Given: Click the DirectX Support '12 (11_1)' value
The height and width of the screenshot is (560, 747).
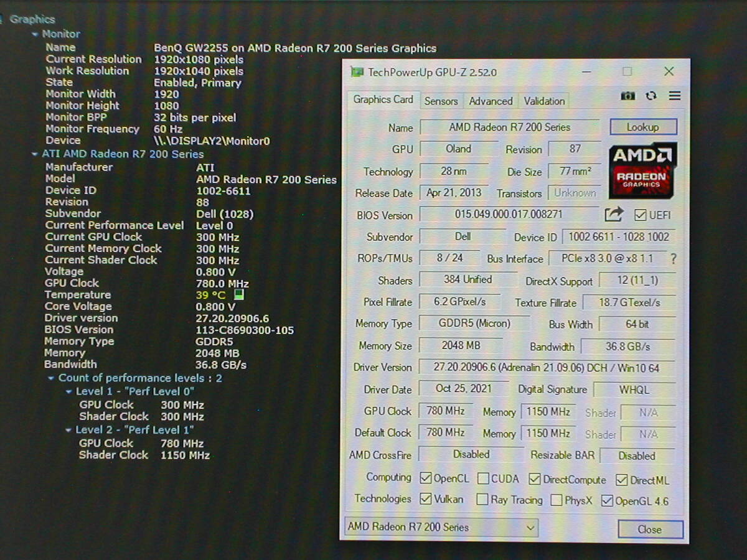Looking at the screenshot, I should [637, 281].
